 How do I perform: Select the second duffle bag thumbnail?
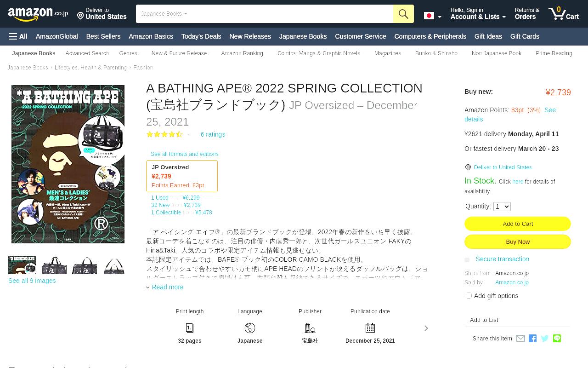pyautogui.click(x=54, y=265)
